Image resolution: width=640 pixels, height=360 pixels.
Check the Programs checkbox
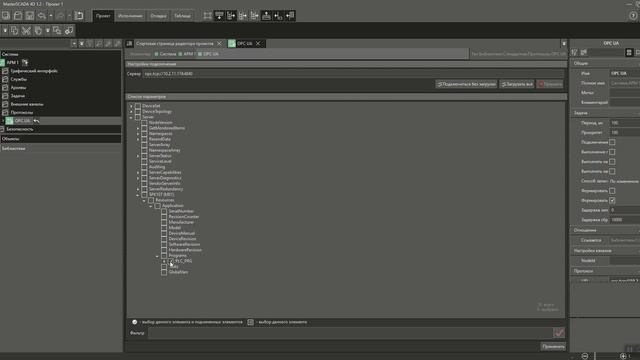point(164,255)
